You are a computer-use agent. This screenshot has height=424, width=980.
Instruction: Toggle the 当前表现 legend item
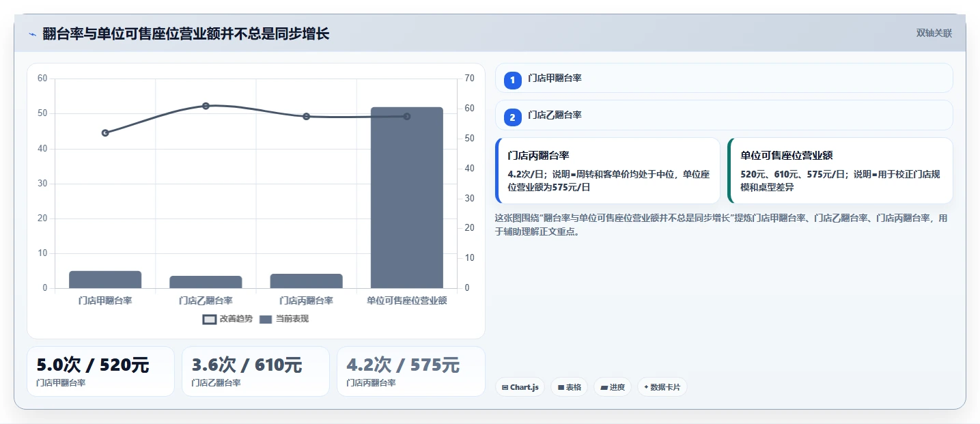[x=284, y=319]
